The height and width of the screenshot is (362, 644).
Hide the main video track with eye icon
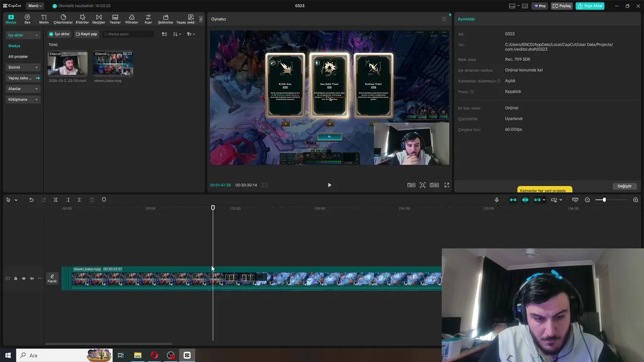24,279
